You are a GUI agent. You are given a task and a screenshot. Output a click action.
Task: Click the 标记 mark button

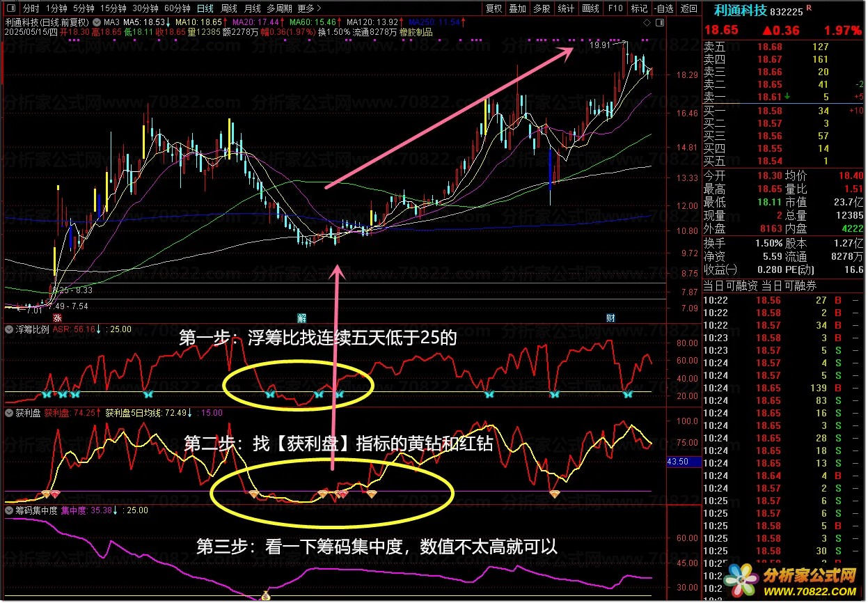(639, 9)
